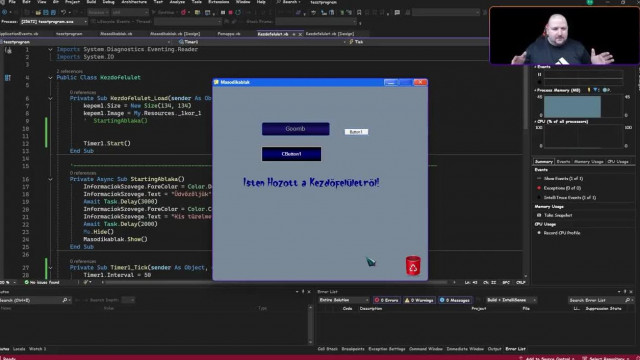
Task: Open the Debug menu
Action: (x=108, y=2)
